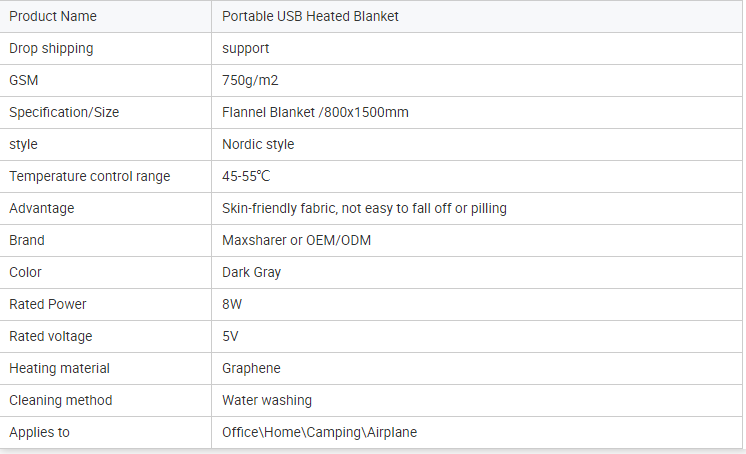Select the "8W" power value
Viewport: 746px width, 454px height.
232,304
